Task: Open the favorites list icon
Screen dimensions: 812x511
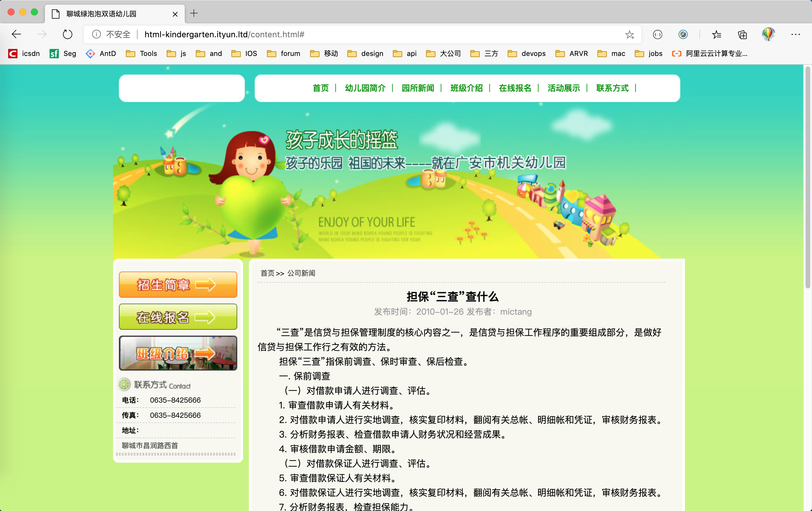Action: pyautogui.click(x=716, y=34)
